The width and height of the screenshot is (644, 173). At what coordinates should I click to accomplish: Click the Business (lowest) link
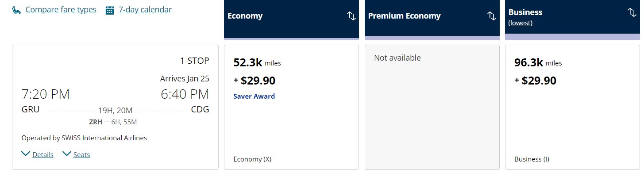[x=520, y=23]
